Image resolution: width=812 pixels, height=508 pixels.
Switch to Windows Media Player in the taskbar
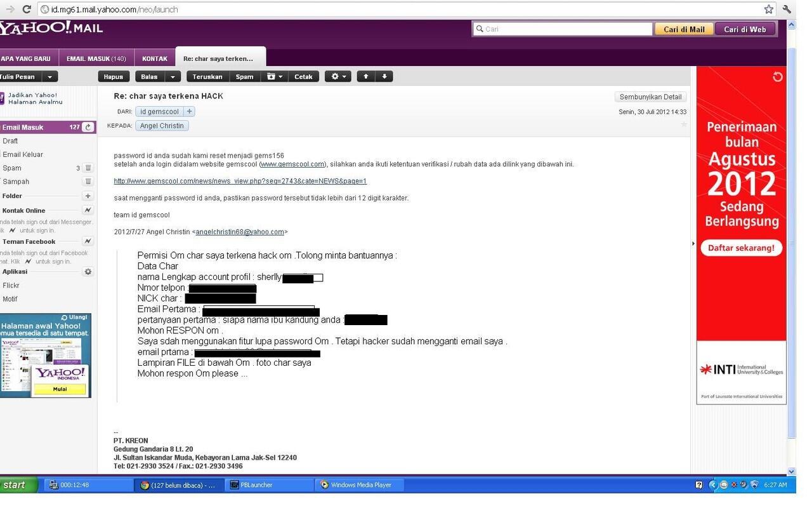coord(360,485)
